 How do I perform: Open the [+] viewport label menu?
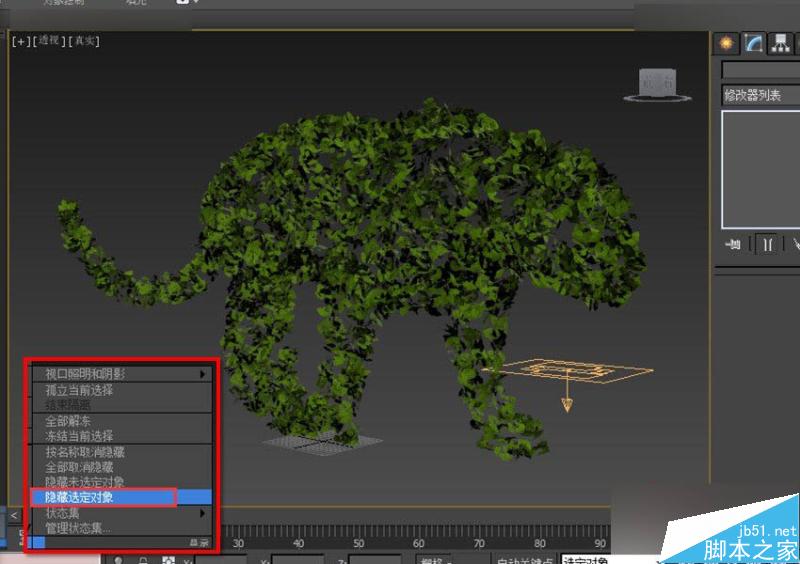pyautogui.click(x=21, y=41)
